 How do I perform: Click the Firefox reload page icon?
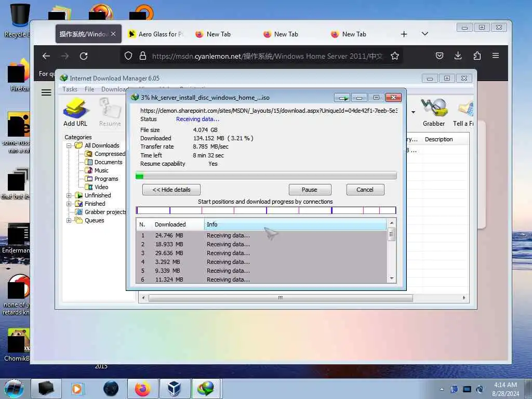click(84, 56)
